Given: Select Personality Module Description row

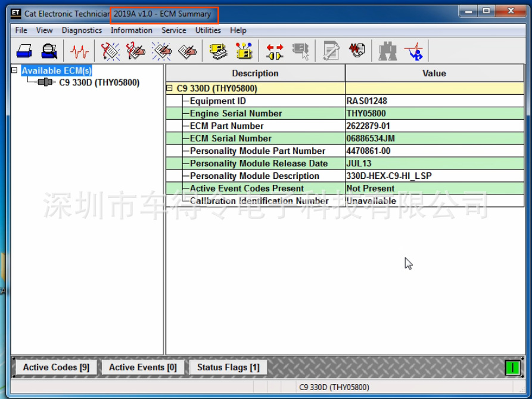Looking at the screenshot, I should (345, 176).
